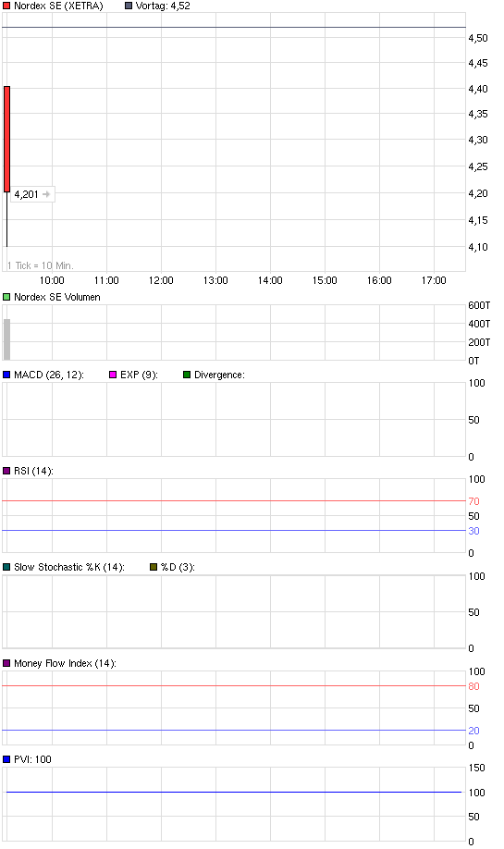Viewport: 504px width, 849px height.
Task: Click the 4,45 price axis label
Action: pos(478,63)
